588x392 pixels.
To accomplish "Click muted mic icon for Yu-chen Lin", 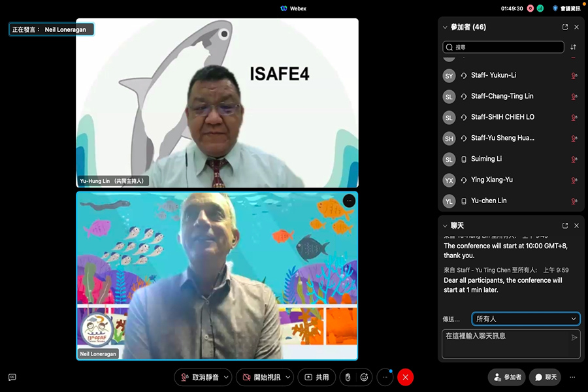I will [x=574, y=201].
